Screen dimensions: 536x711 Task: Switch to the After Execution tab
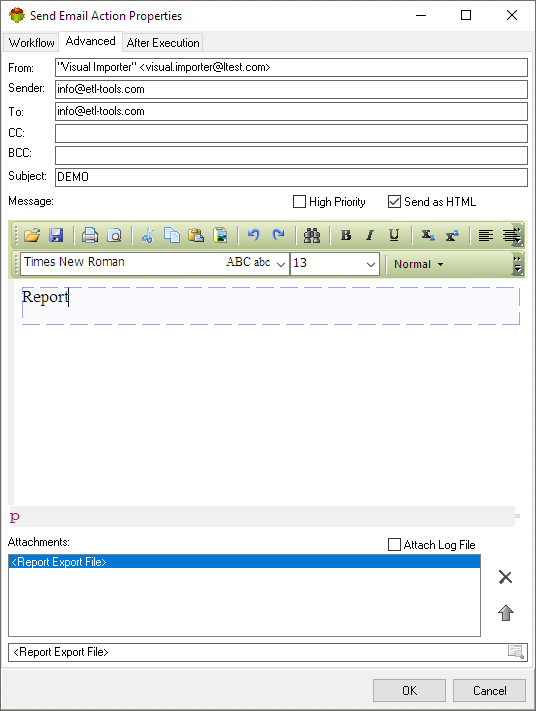pos(163,43)
